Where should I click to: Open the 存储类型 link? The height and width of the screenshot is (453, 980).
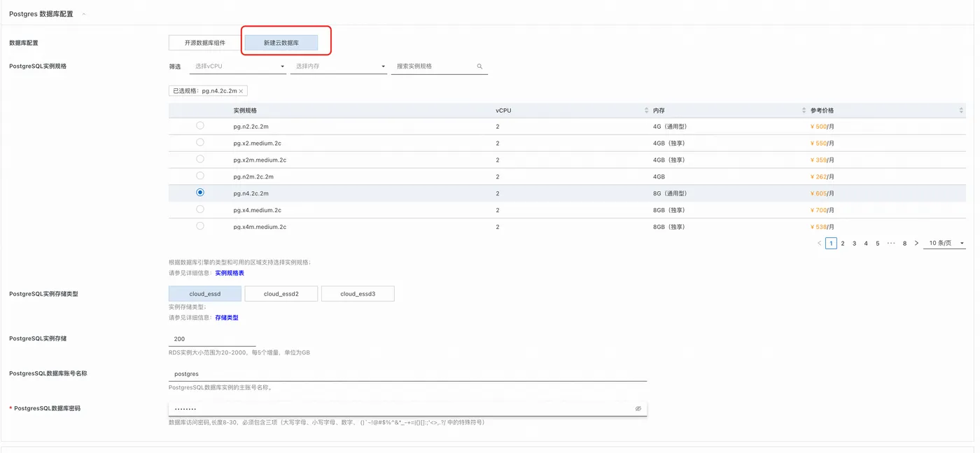(x=227, y=318)
